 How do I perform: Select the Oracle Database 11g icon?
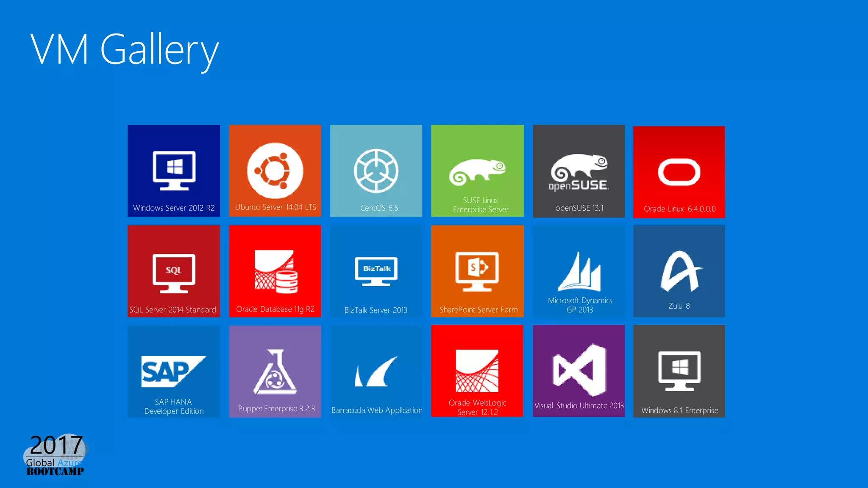tap(276, 272)
